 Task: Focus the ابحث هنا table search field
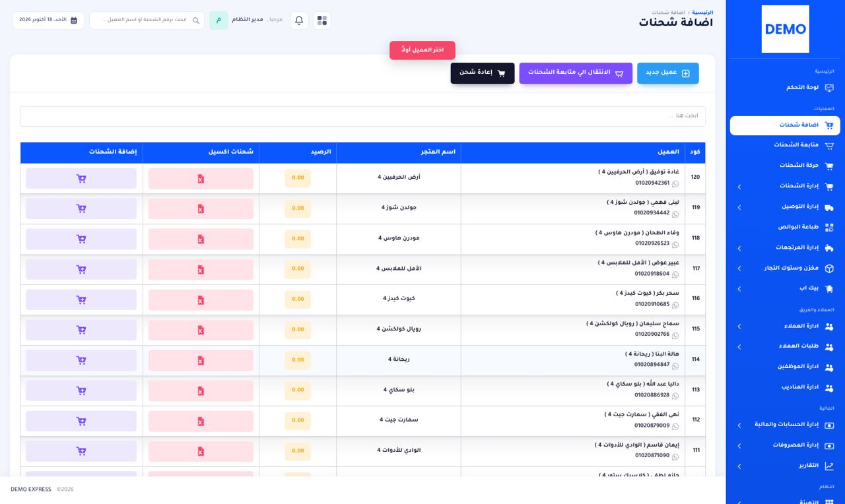point(362,116)
